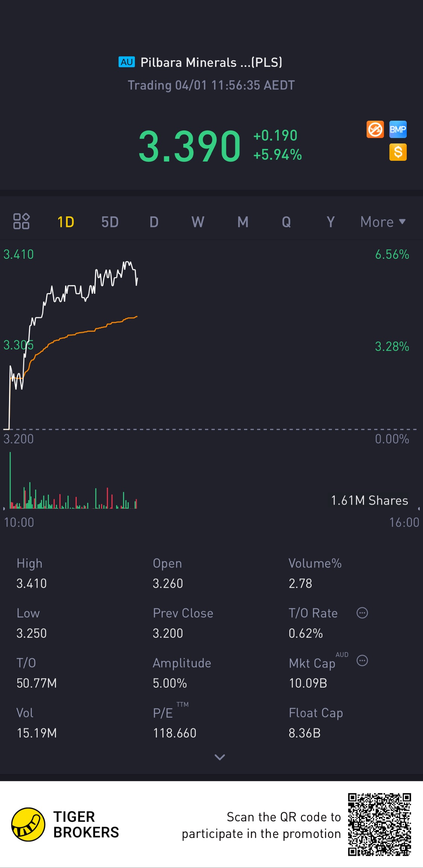The height and width of the screenshot is (868, 423).
Task: Tap the yellow dollar sign badge
Action: tap(398, 152)
